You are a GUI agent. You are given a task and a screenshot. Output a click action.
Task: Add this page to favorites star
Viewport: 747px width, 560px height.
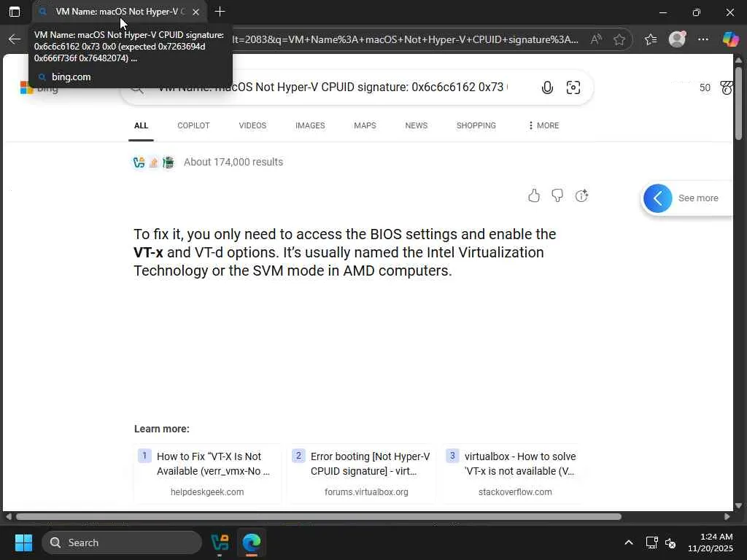(619, 39)
